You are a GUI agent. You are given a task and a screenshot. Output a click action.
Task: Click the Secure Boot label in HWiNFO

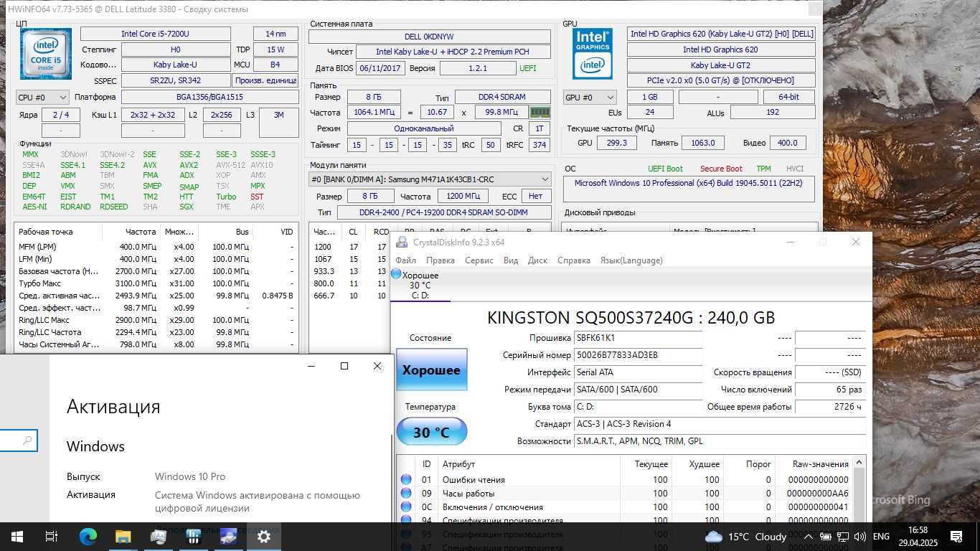coord(721,169)
